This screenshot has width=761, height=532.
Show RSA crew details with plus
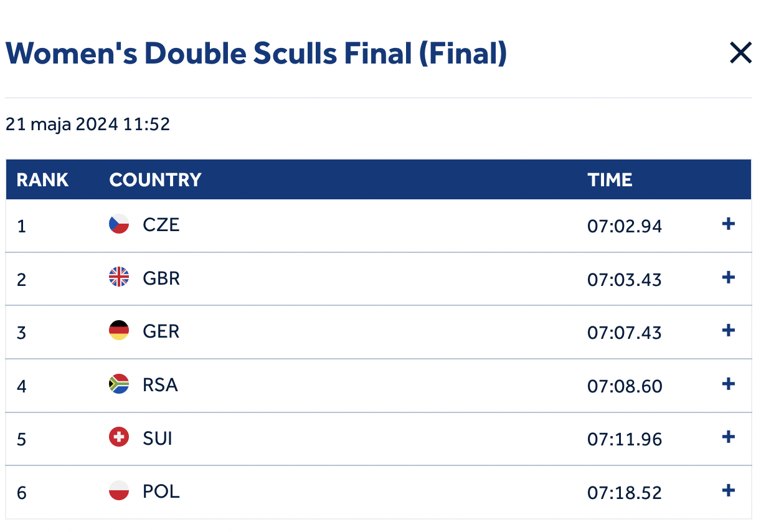728,384
